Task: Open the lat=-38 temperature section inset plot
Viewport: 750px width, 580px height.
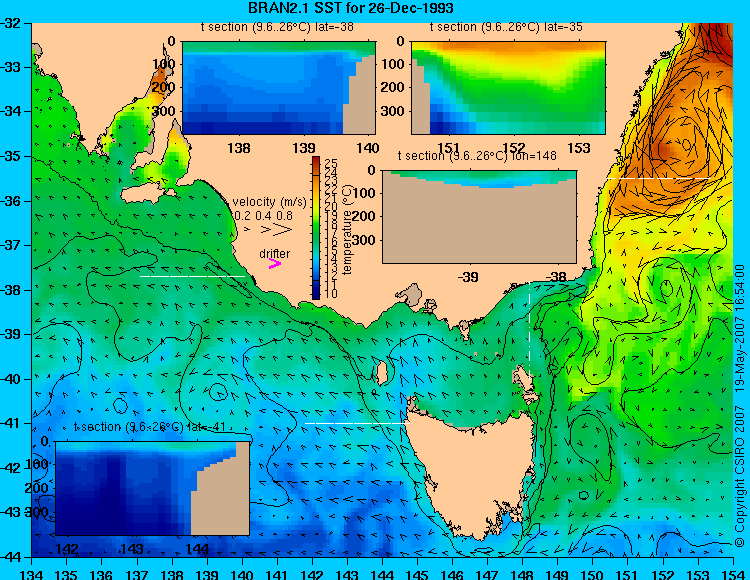Action: click(279, 88)
